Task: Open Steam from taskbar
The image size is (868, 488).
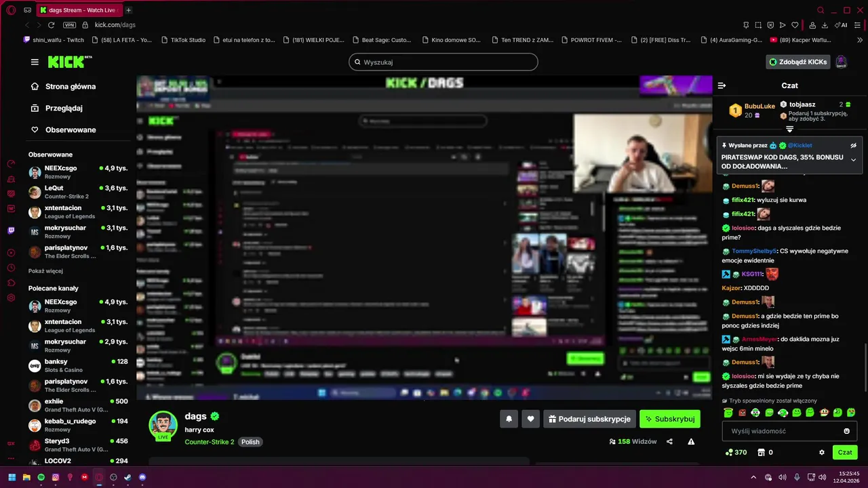Action: (127, 477)
